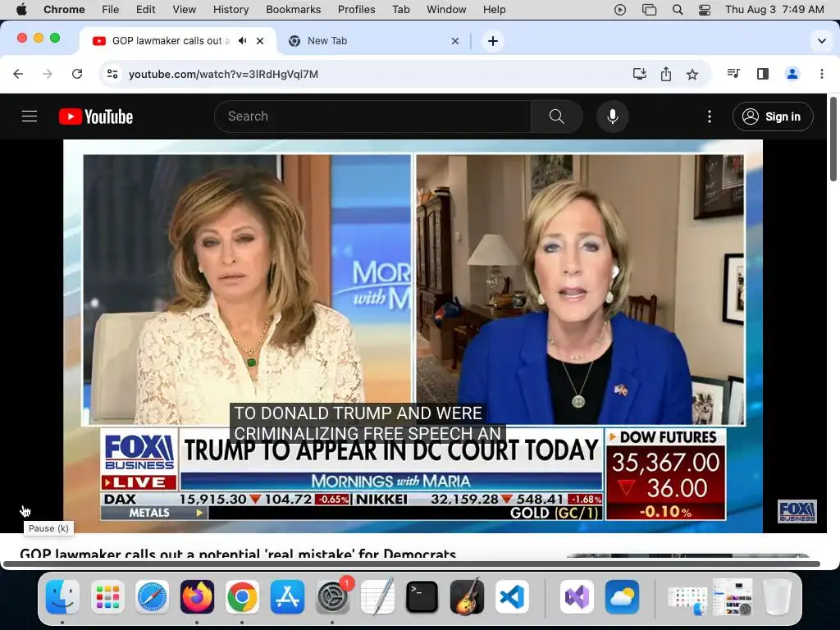
Task: Bookmark this tab with the star
Action: [692, 74]
